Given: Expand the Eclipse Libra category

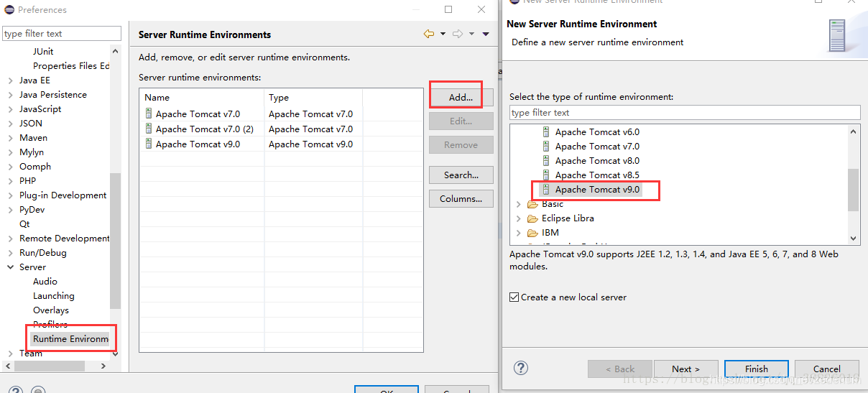Looking at the screenshot, I should 519,218.
